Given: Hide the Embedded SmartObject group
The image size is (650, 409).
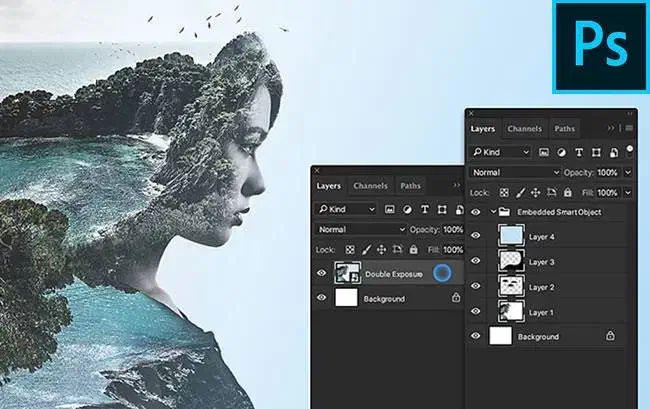Looking at the screenshot, I should tap(476, 212).
